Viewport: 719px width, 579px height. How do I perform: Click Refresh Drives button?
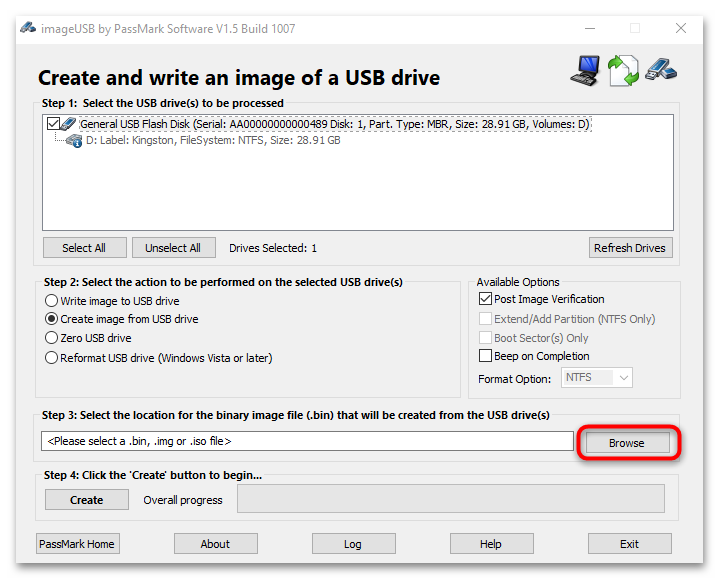[630, 248]
